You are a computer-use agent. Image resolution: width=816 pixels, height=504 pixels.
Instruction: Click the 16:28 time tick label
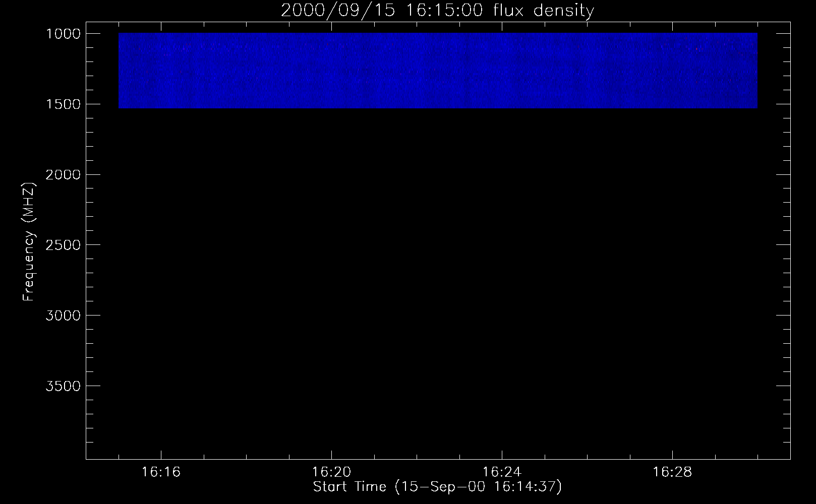point(672,472)
